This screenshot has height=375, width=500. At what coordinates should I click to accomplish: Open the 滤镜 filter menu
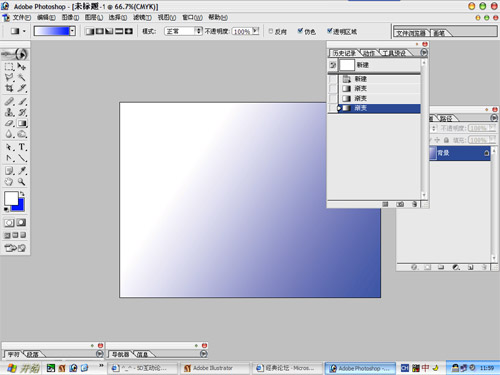(142, 17)
